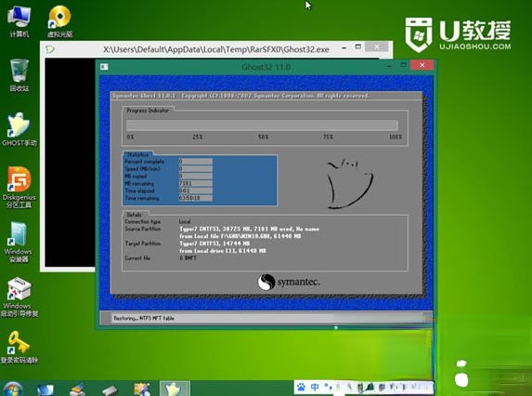This screenshot has width=532, height=396.
Task: Click the Current file 0 $MFT text
Action: 188,258
